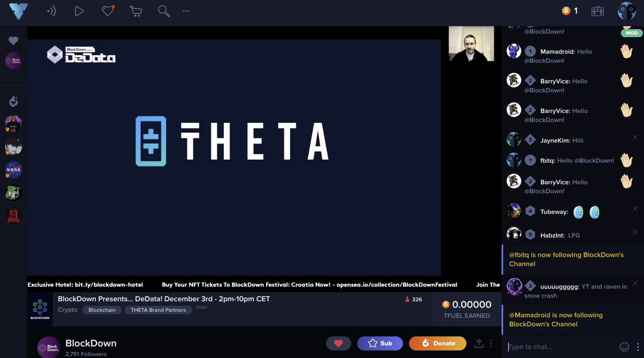Open the red robot channel avatar in sidebar
This screenshot has height=358, width=644.
(13, 215)
